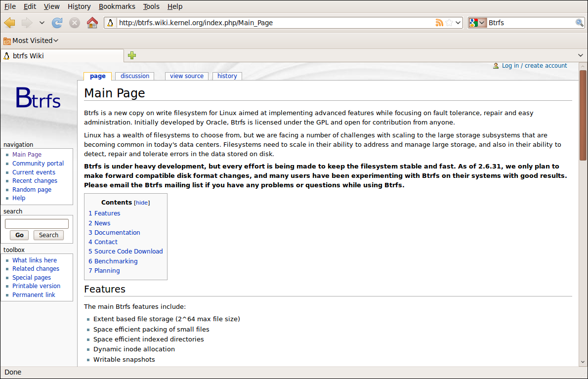Open the view source tab
Image resolution: width=588 pixels, height=379 pixels.
coord(186,76)
